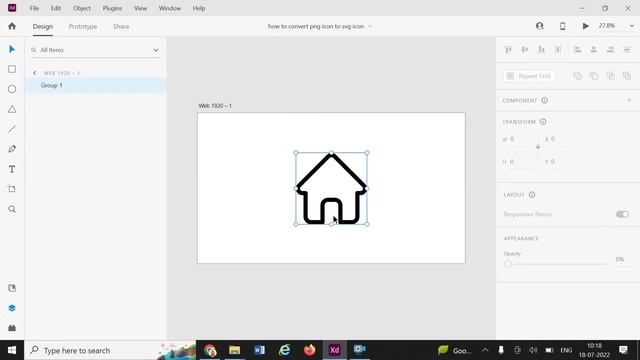Click Align Left icon
The height and width of the screenshot is (360, 640).
pyautogui.click(x=577, y=50)
